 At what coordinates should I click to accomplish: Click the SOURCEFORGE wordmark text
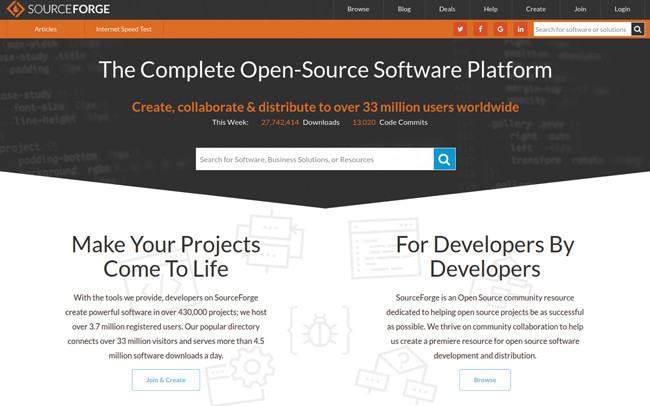point(69,9)
